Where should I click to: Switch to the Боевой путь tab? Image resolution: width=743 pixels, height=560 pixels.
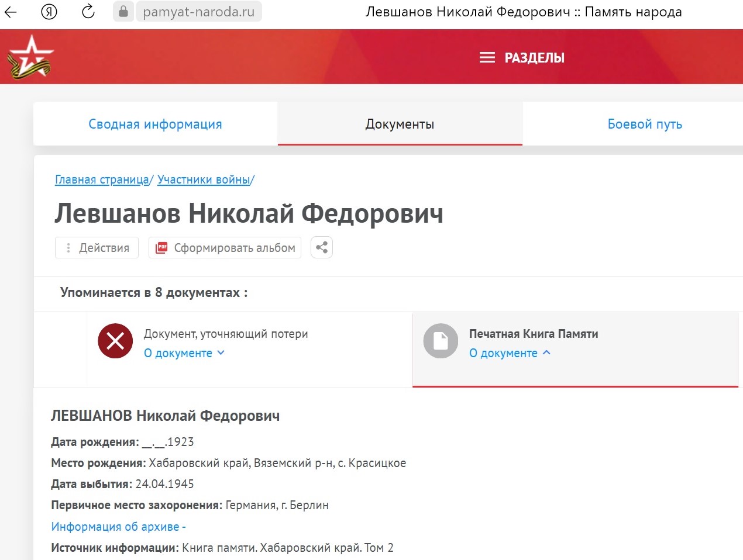point(645,124)
